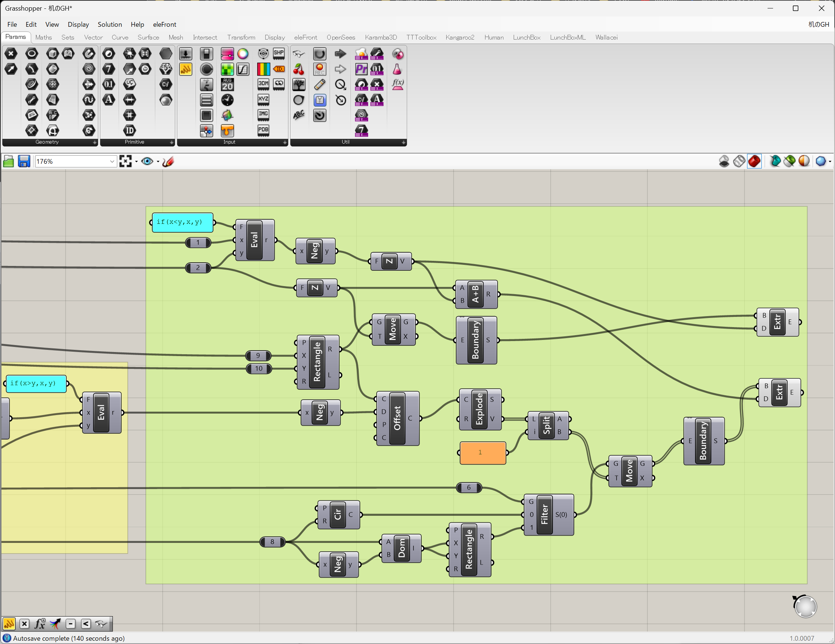
Task: Select the Calendar AUG 20 input component
Action: point(227,85)
